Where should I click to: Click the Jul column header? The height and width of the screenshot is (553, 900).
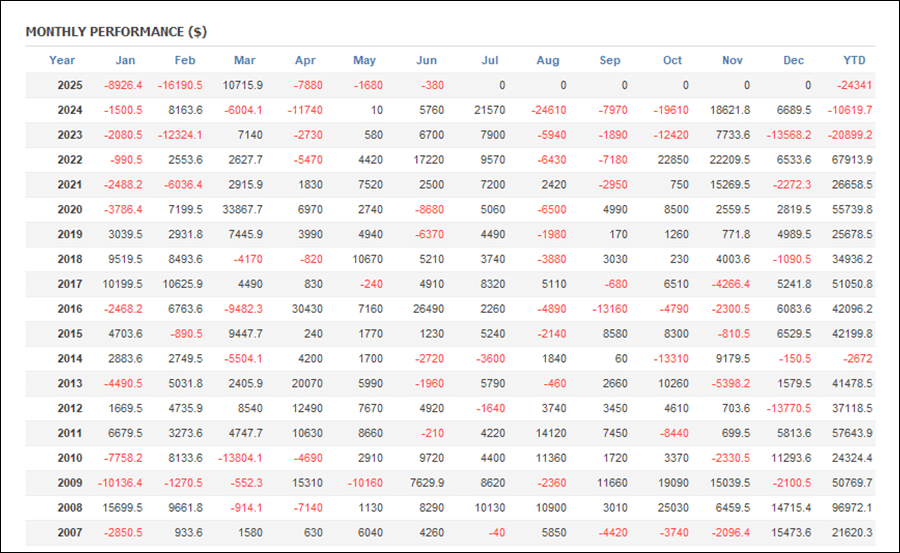click(490, 60)
